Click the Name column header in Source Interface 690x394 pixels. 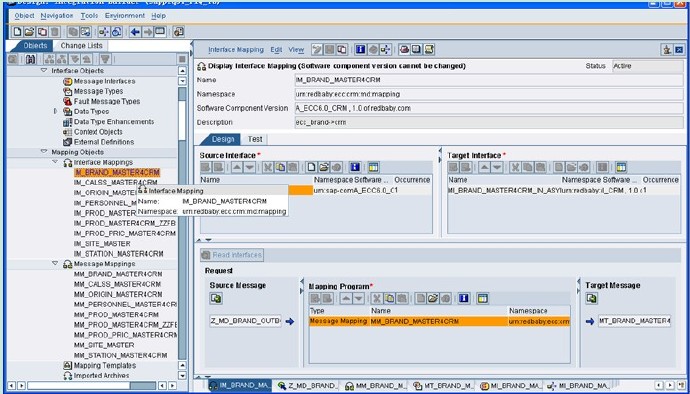pyautogui.click(x=256, y=180)
